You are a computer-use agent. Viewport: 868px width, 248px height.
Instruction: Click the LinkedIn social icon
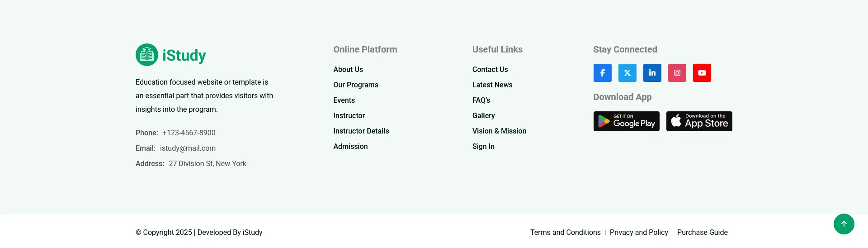coord(652,73)
